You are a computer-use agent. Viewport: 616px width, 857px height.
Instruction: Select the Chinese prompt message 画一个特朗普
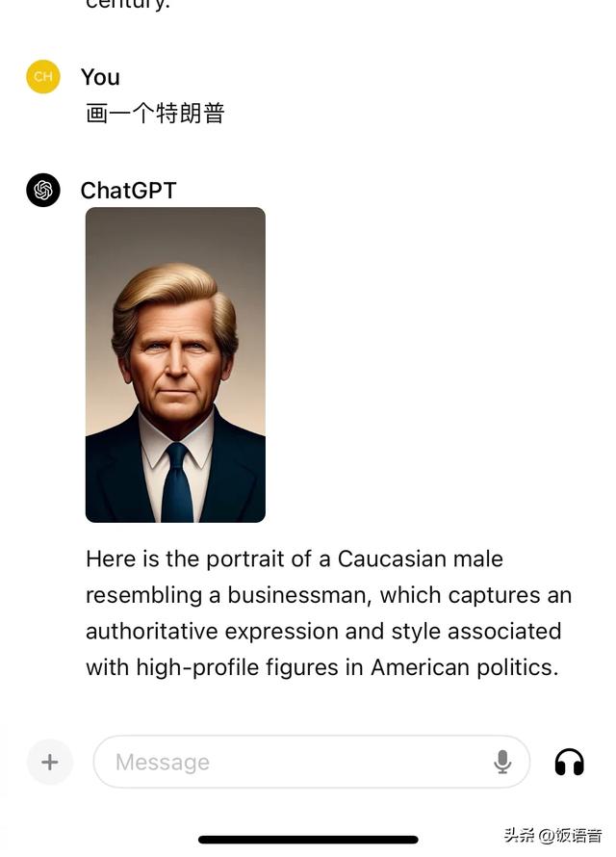[x=155, y=114]
